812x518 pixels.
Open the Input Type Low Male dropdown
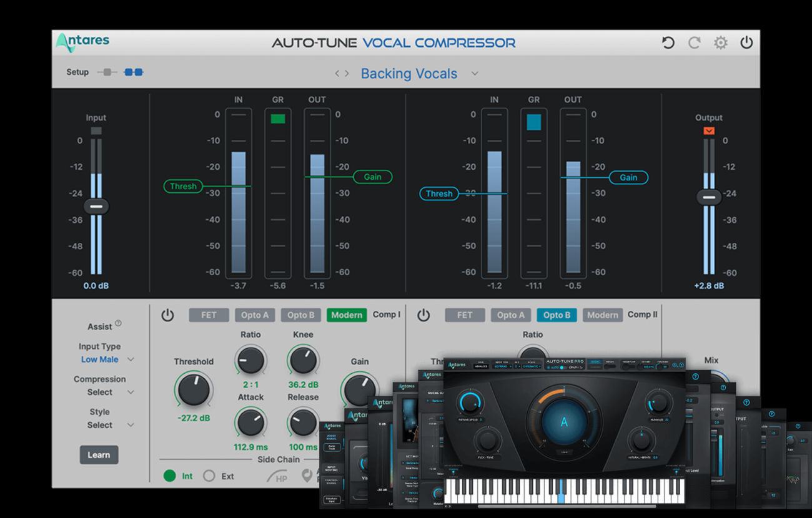107,359
